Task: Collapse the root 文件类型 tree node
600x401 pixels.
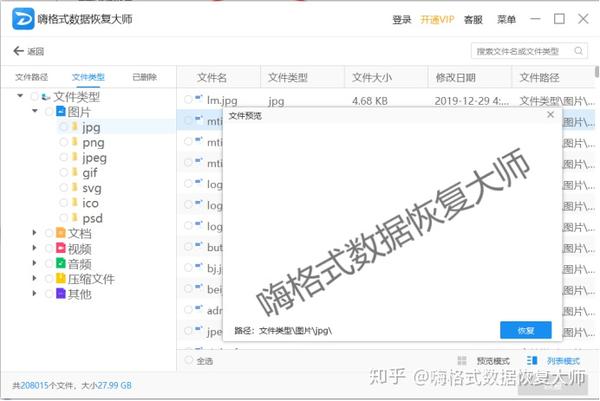Action: (x=20, y=96)
